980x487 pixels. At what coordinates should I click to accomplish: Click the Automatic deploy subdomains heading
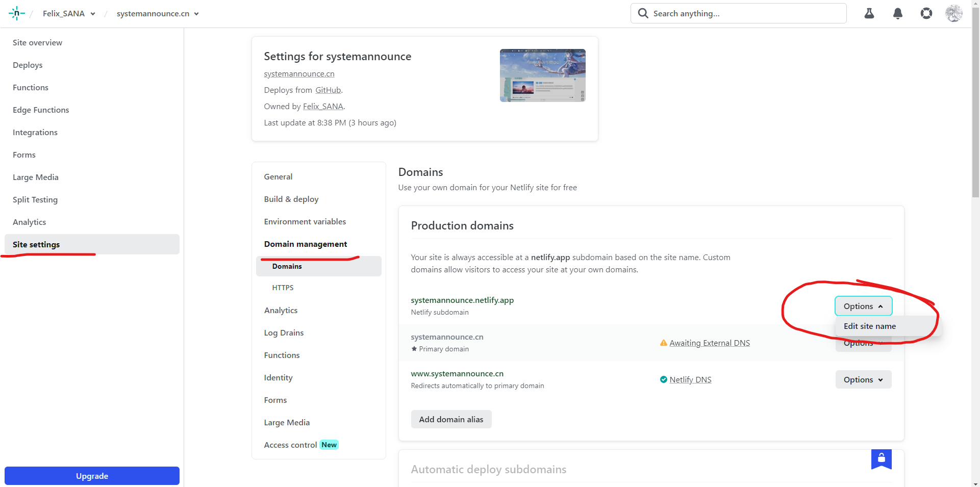pyautogui.click(x=489, y=469)
